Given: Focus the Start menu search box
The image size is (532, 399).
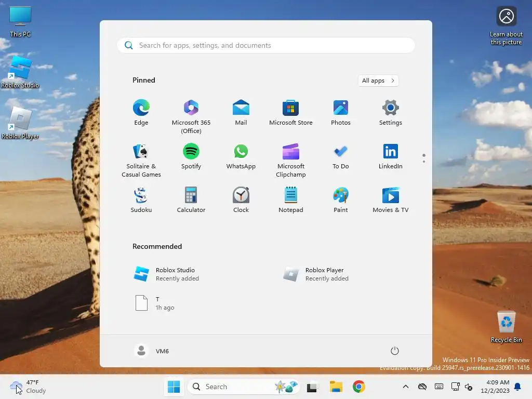Looking at the screenshot, I should (x=265, y=46).
